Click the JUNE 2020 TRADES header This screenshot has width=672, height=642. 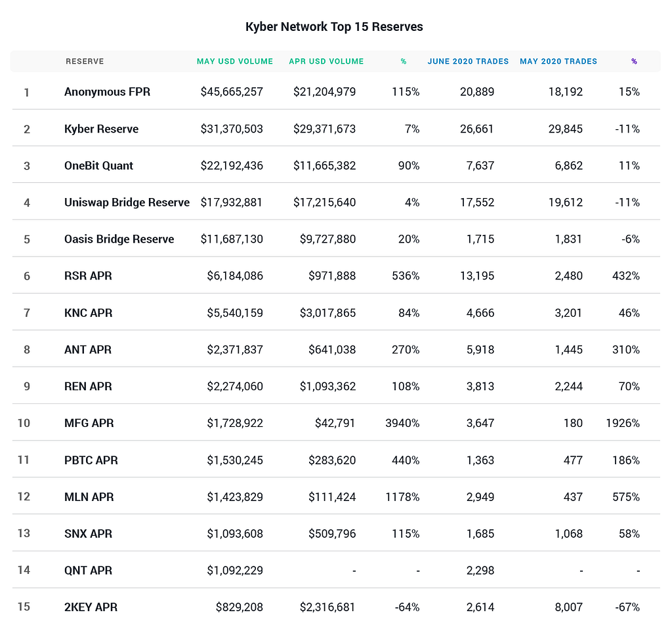468,62
